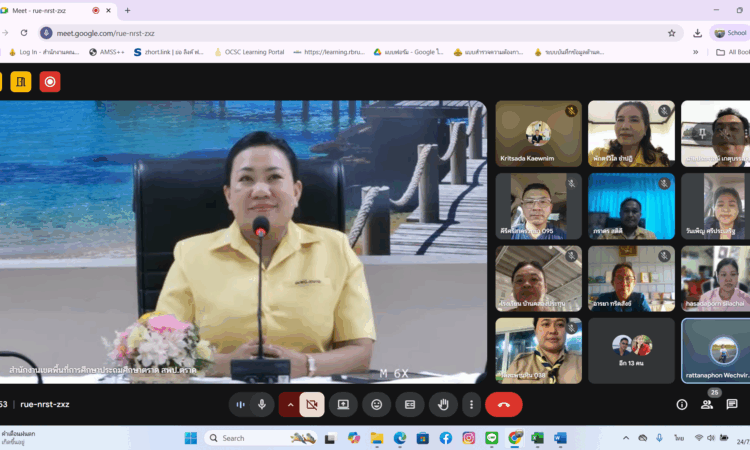This screenshot has height=450, width=750.
Task: Open the 'อีก 13 คน' more participants tile
Action: point(631,351)
